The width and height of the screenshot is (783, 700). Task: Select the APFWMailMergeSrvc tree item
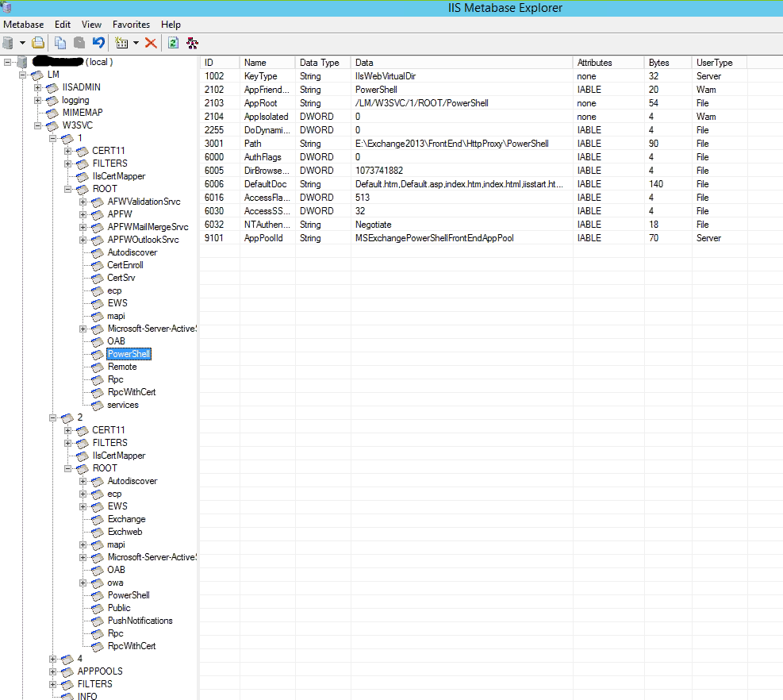(148, 227)
